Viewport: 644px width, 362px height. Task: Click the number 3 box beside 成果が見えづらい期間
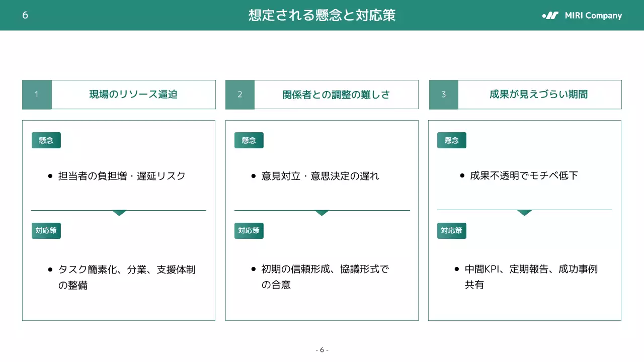[443, 95]
